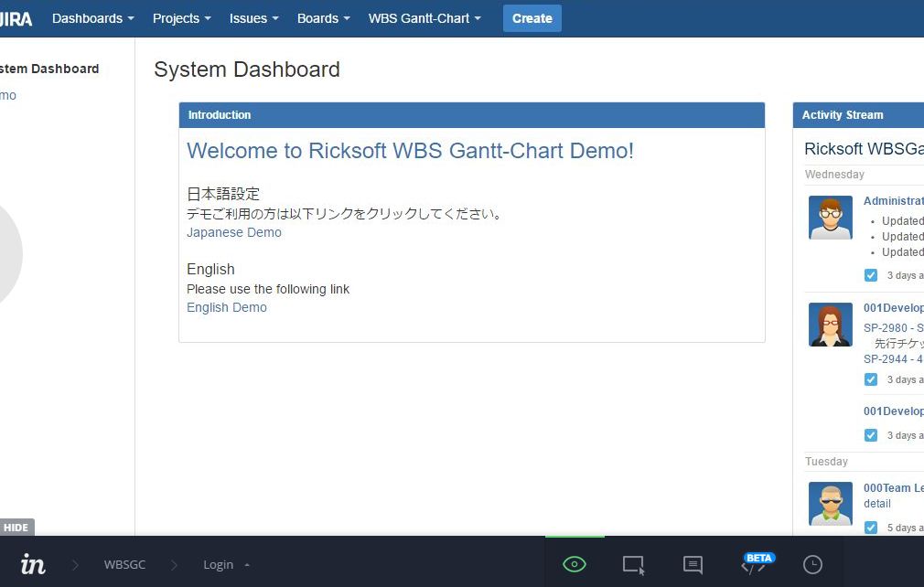924x587 pixels.
Task: Open the BETA inspect mode icon
Action: coord(757,563)
